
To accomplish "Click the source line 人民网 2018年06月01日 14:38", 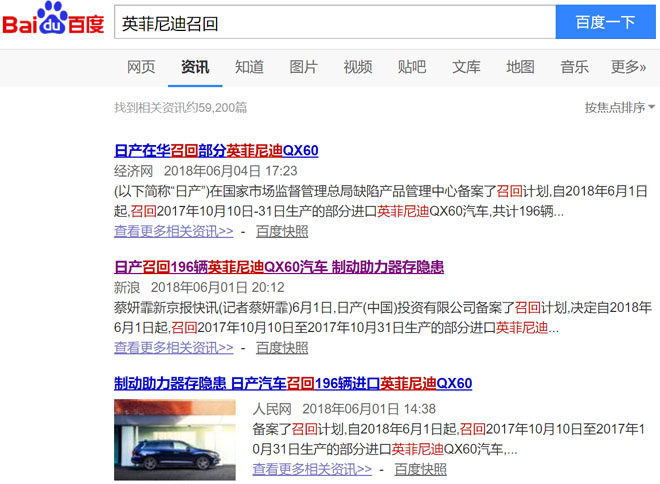I will click(344, 409).
